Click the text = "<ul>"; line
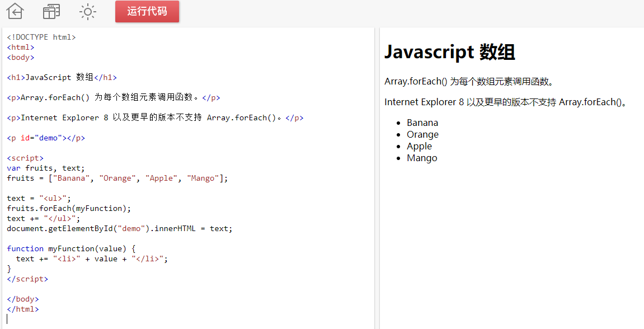Image resolution: width=644 pixels, height=329 pixels. click(x=39, y=198)
